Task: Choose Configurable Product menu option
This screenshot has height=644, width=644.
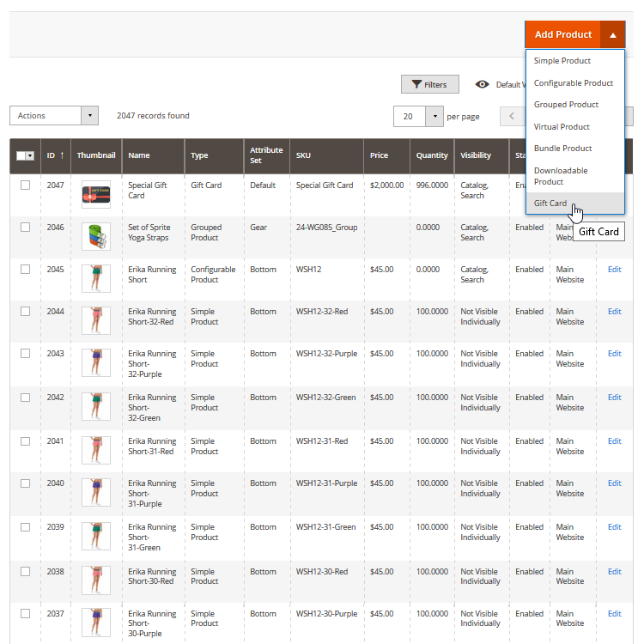Action: (x=573, y=83)
